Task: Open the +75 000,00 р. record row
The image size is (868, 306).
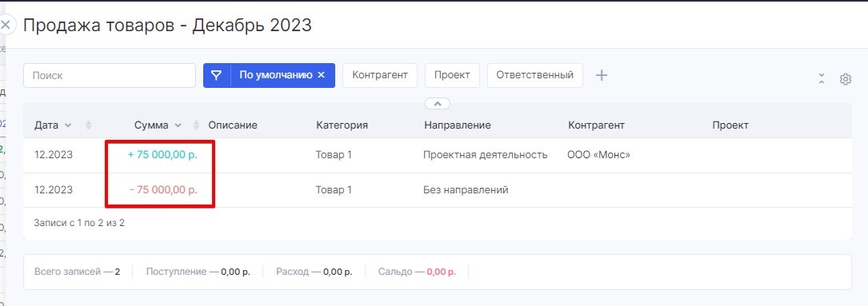Action: point(438,156)
